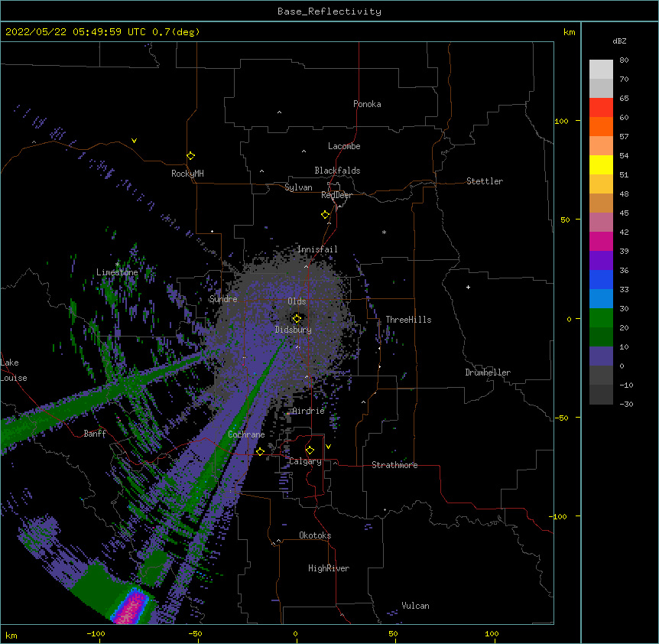The width and height of the screenshot is (659, 644).
Task: Select the yellow diamond marker south of RedDeer
Action: pos(325,215)
